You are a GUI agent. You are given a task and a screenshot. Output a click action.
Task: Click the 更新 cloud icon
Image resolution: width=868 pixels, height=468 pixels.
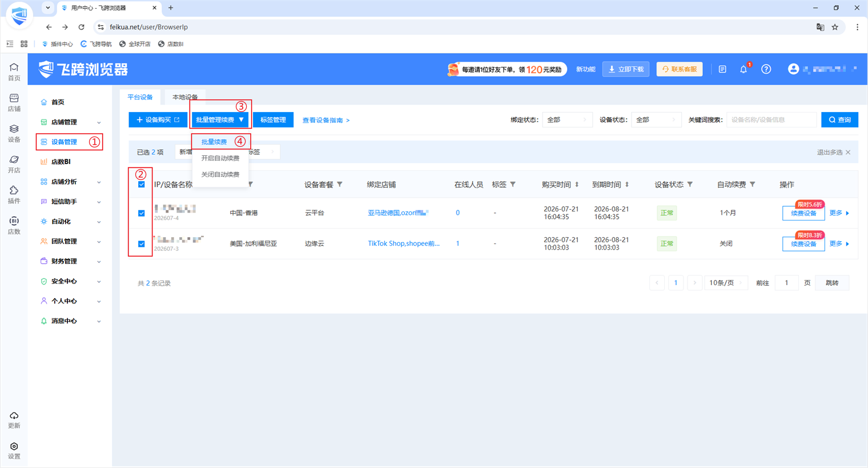pyautogui.click(x=14, y=420)
